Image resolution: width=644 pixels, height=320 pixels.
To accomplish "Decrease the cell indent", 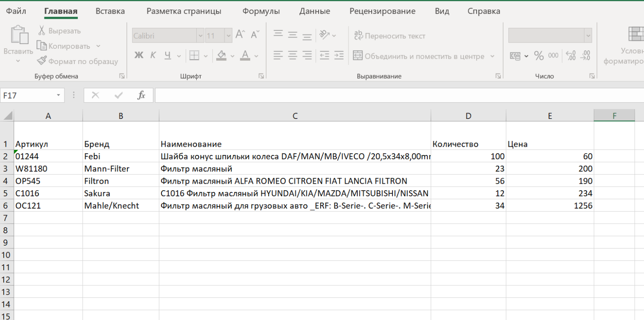I will (324, 55).
